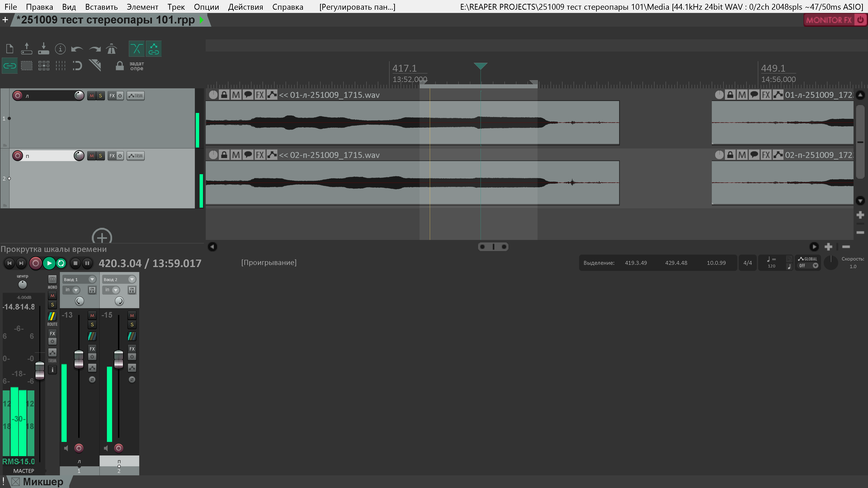Viewport: 868px width, 488px height.
Task: Open the Ввод 1 input dropdown
Action: click(x=92, y=279)
